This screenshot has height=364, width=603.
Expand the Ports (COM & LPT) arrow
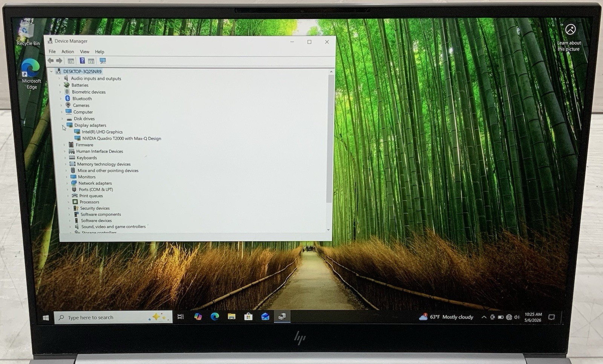(67, 190)
